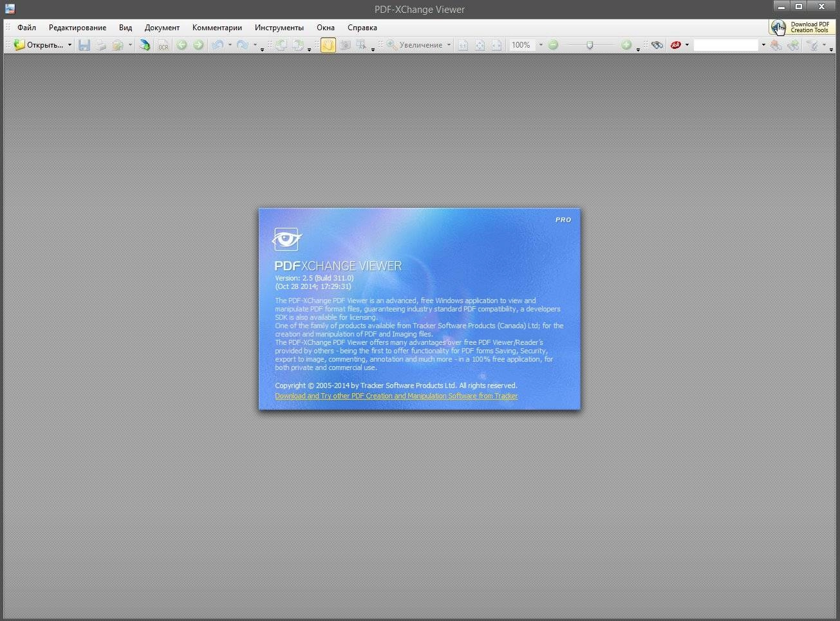Viewport: 840px width, 621px height.
Task: Expand the e-mail button dropdown arrow
Action: coord(129,45)
